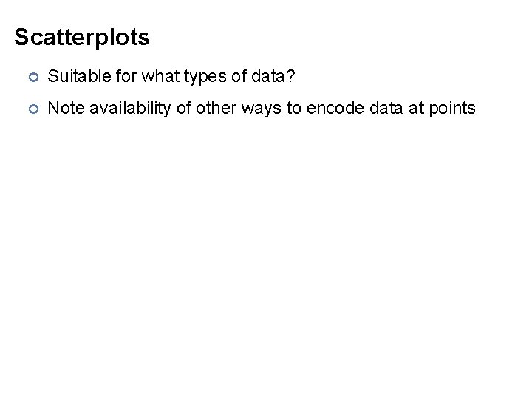This screenshot has width=532, height=399.
Task: Click the word 'Suitable' in the first bullet
Action: tap(72, 75)
